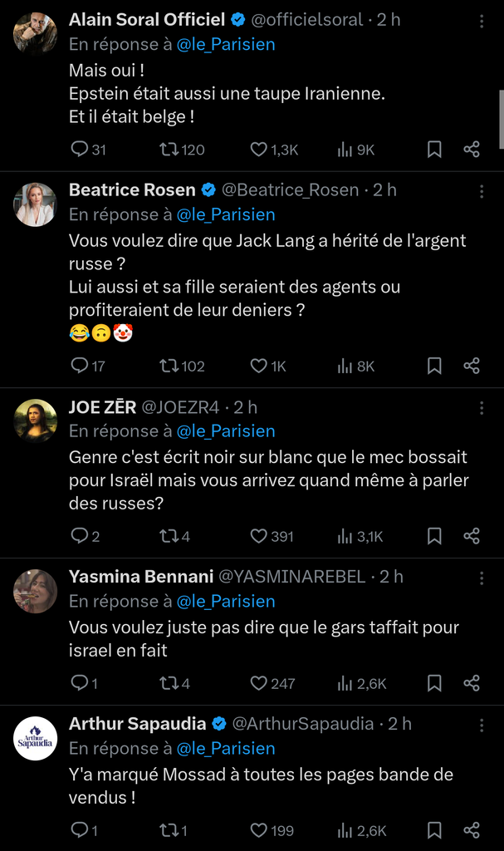Toggle bookmark on Alain Soral's tweet
The image size is (504, 851).
pyautogui.click(x=434, y=150)
